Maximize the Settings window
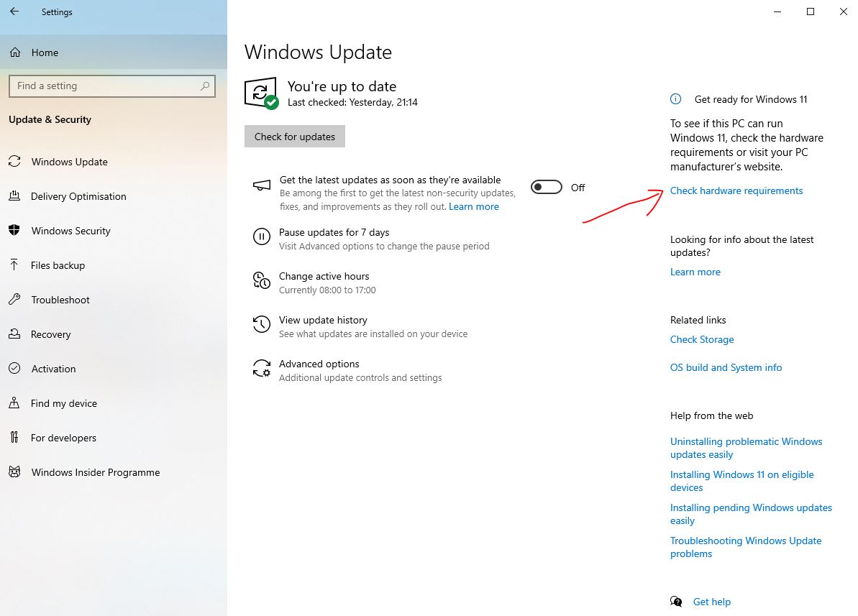Image resolution: width=858 pixels, height=616 pixels. point(811,12)
